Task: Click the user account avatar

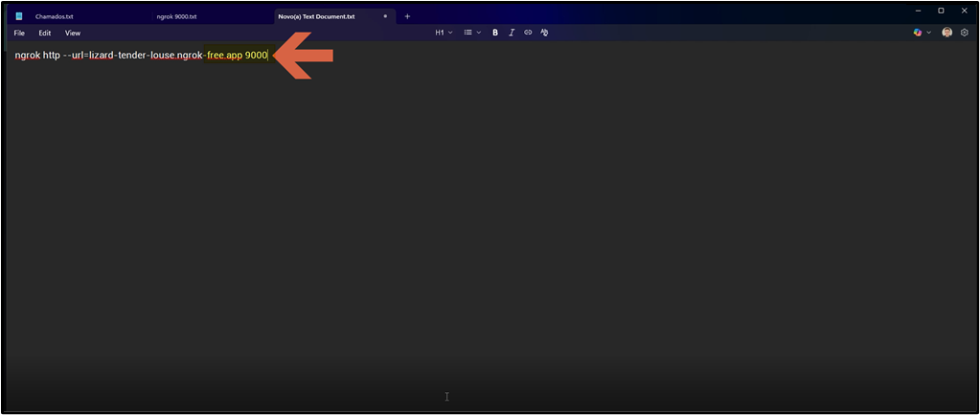Action: (x=946, y=33)
